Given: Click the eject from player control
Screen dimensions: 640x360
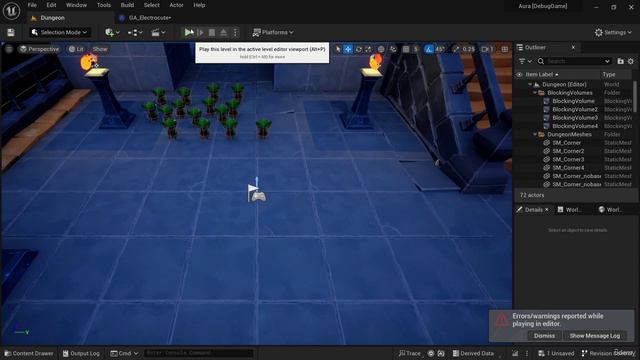Looking at the screenshot, I should pos(223,32).
